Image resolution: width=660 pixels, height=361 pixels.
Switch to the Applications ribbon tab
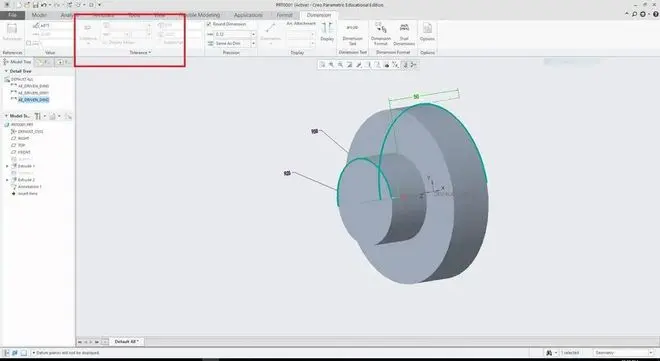click(x=248, y=15)
